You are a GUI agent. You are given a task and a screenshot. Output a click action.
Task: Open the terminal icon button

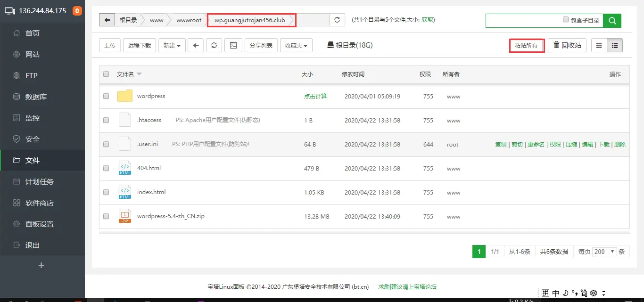click(233, 45)
